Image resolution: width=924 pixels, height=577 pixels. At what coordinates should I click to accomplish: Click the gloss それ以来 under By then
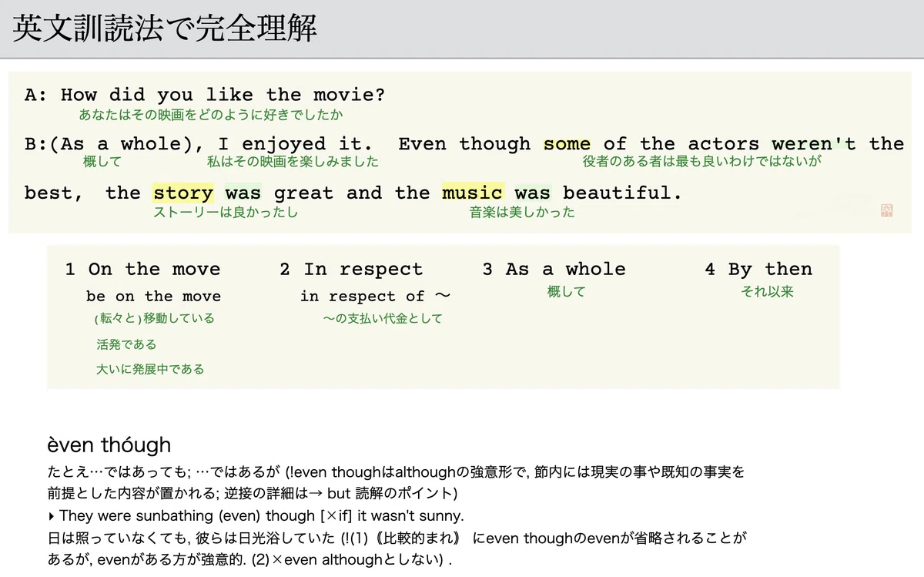[x=767, y=292]
